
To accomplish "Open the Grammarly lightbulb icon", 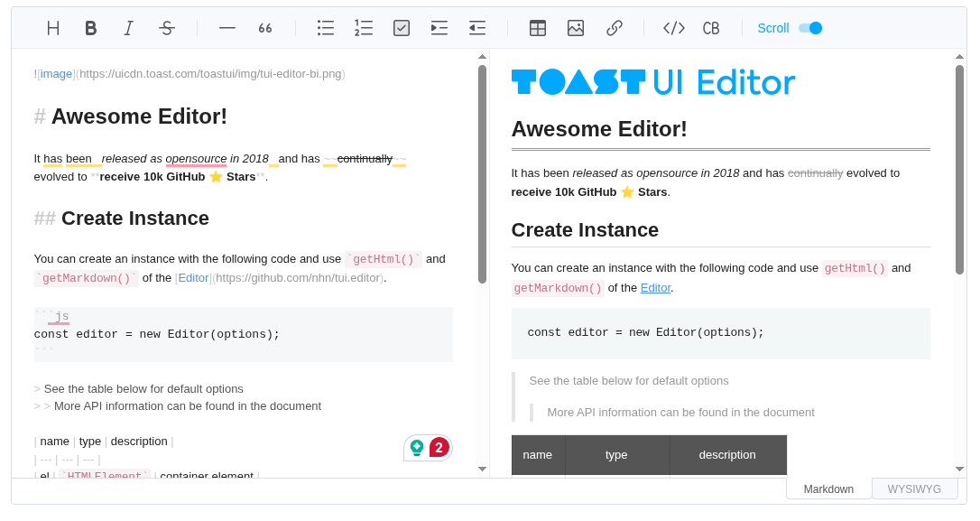I will pos(417,447).
